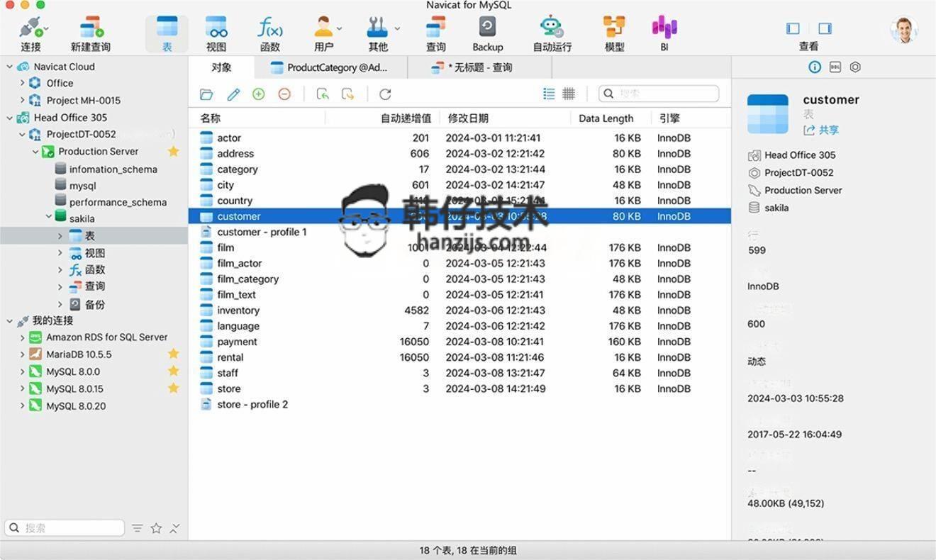Expand the 函数 node under sakila
This screenshot has width=936, height=560.
point(60,270)
